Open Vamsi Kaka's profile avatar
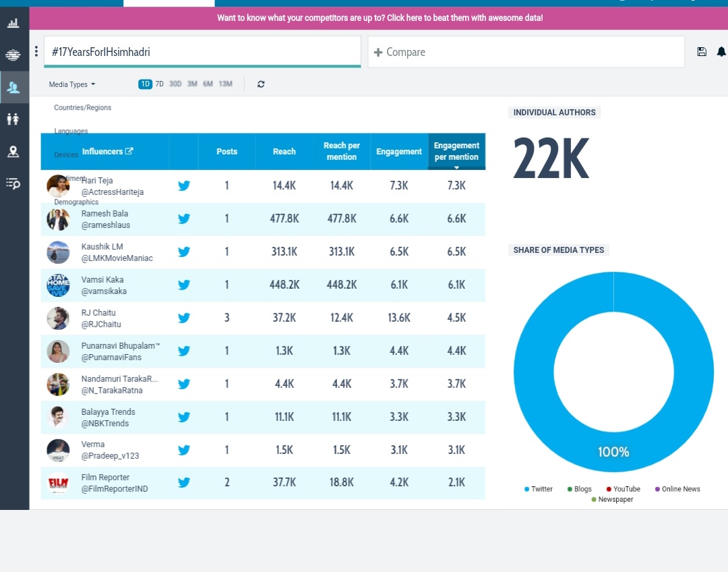 pos(58,285)
